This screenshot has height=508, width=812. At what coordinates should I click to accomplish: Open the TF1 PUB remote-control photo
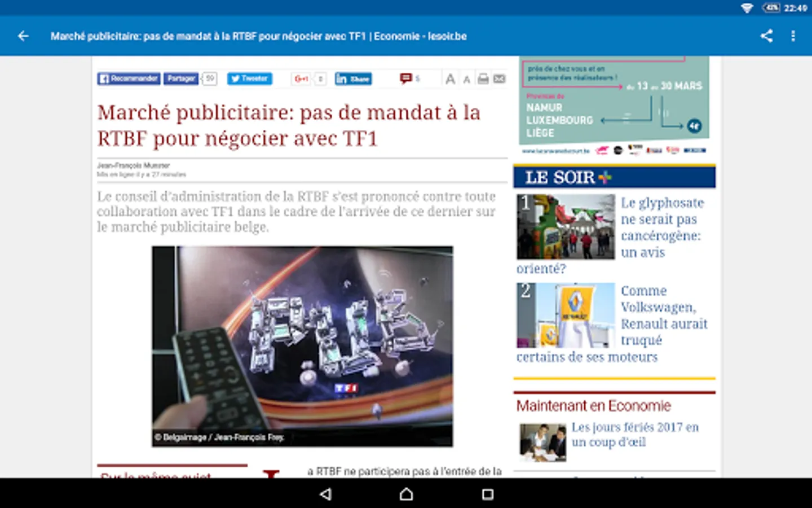[302, 346]
